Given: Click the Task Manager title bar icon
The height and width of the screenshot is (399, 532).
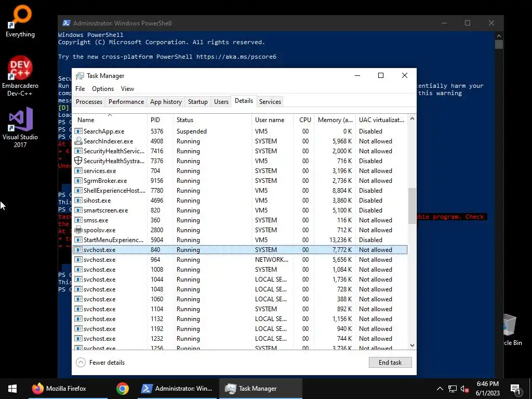Looking at the screenshot, I should pyautogui.click(x=79, y=76).
